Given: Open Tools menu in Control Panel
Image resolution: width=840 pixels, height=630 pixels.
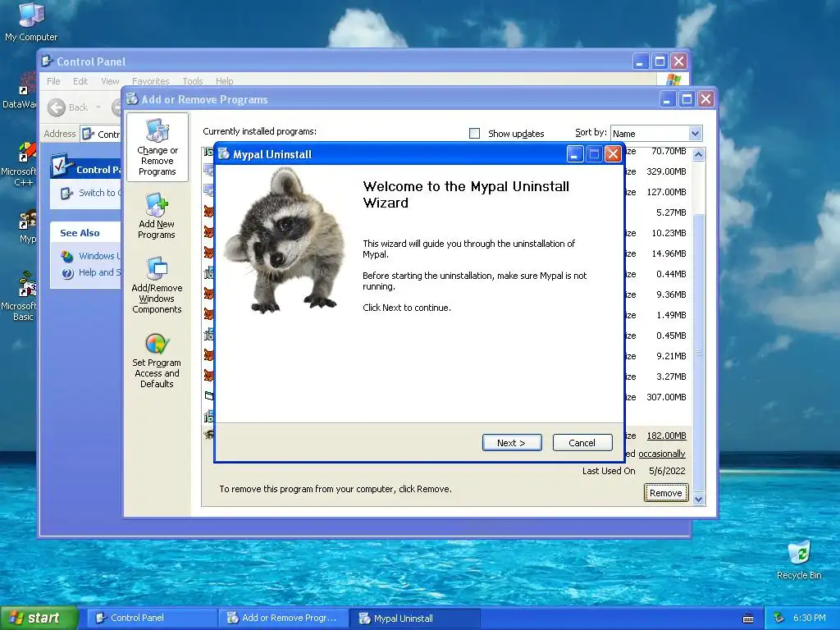Looking at the screenshot, I should [x=192, y=81].
